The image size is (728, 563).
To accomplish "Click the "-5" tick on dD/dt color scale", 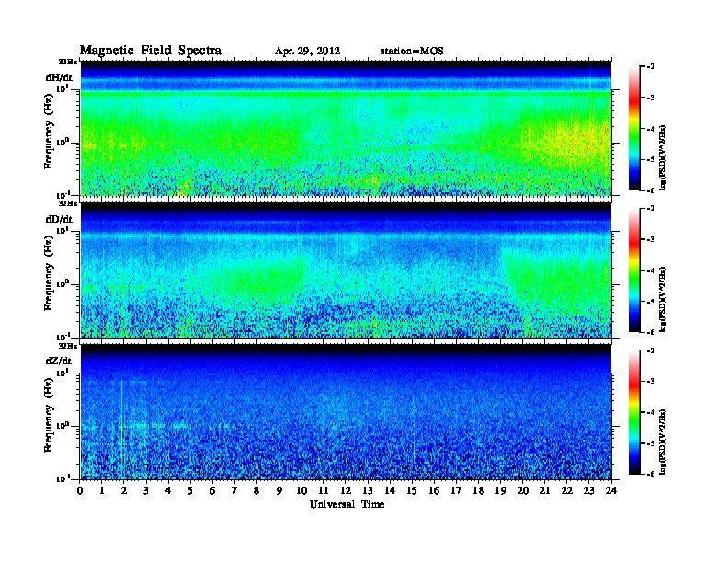I will tap(650, 302).
